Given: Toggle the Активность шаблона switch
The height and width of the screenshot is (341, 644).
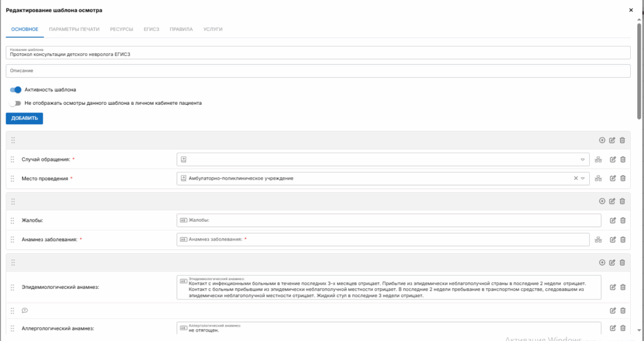Looking at the screenshot, I should pos(16,90).
